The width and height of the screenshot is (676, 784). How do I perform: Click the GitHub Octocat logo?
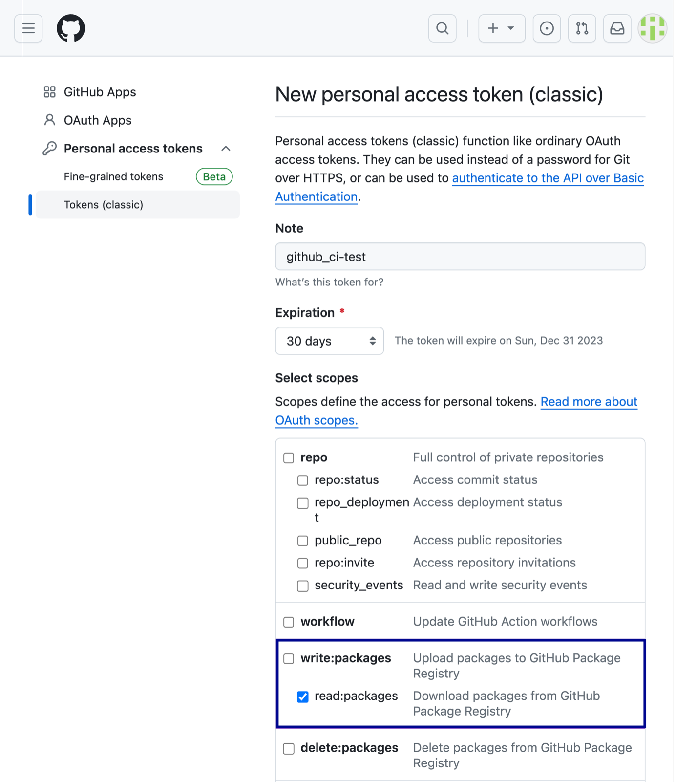click(x=71, y=28)
